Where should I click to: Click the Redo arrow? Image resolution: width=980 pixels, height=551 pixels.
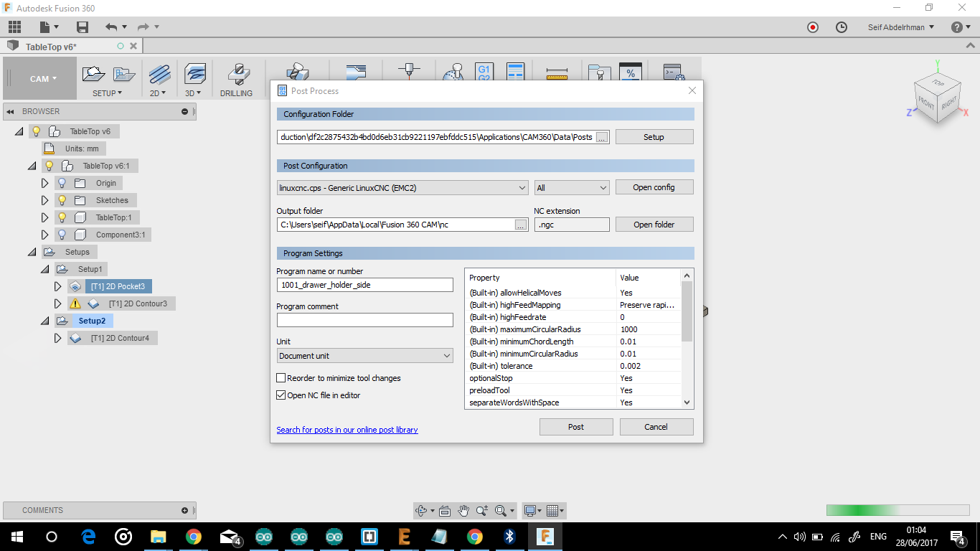143,27
